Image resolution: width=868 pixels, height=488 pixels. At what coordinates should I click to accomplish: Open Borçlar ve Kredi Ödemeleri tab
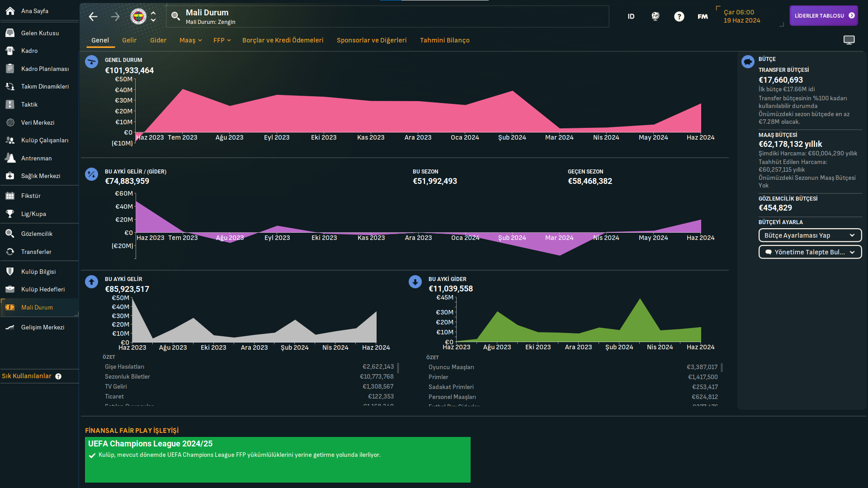283,40
